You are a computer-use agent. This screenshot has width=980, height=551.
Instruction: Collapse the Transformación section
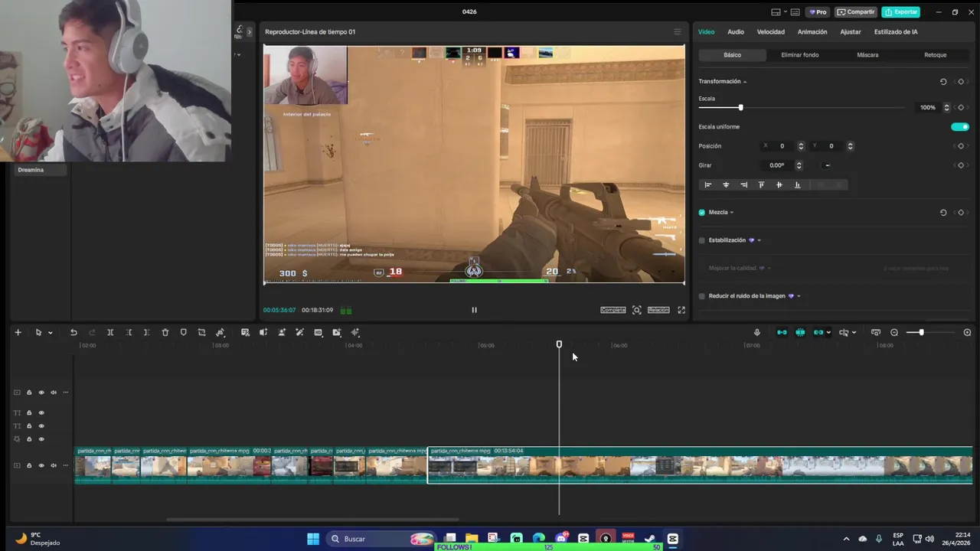coord(744,82)
